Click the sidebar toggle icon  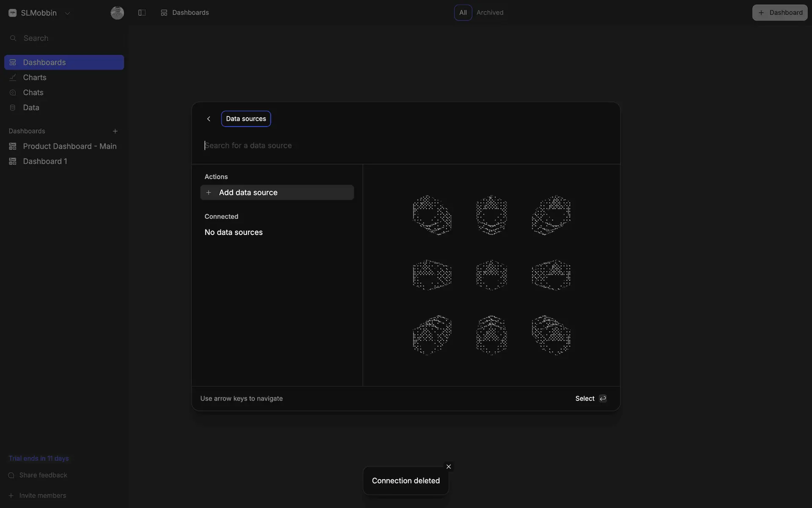142,13
